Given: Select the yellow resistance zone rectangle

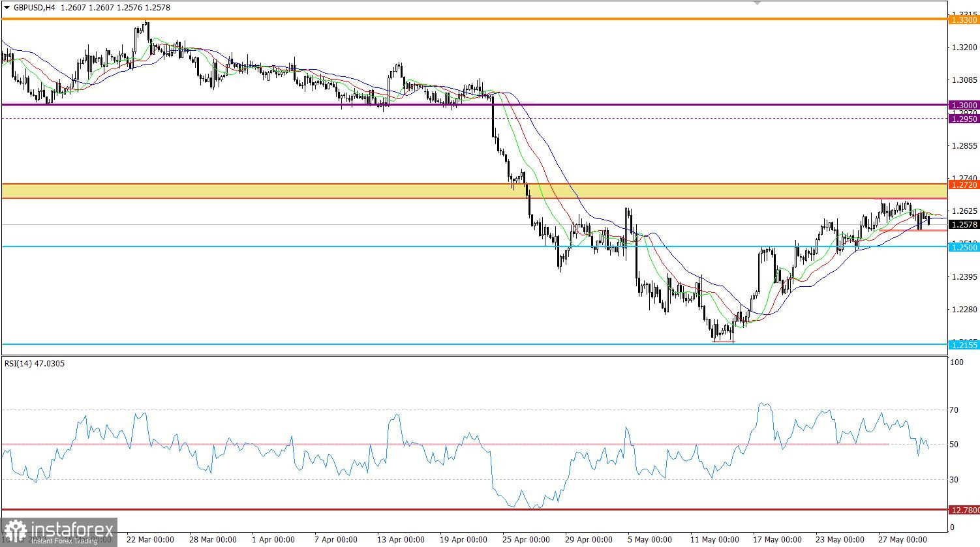Looking at the screenshot, I should (474, 191).
